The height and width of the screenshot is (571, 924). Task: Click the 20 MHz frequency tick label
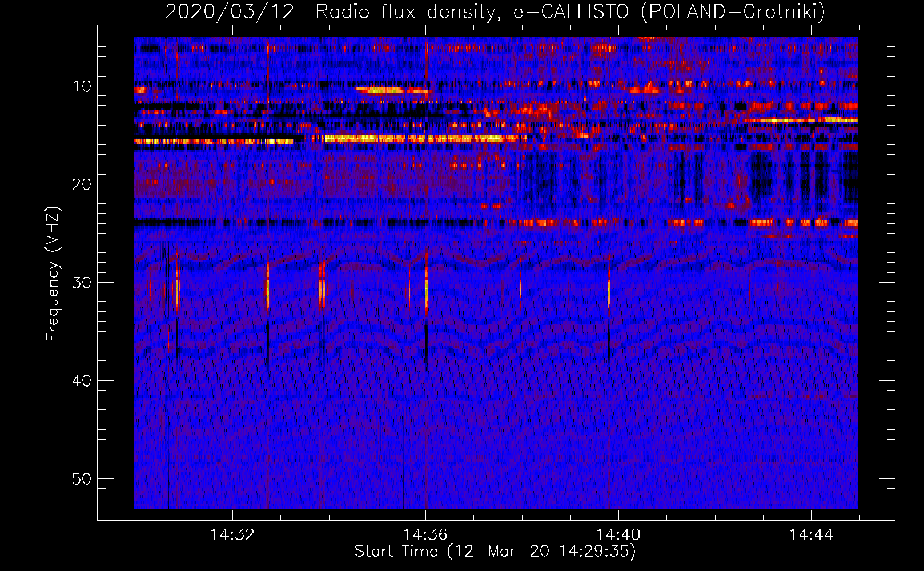82,184
